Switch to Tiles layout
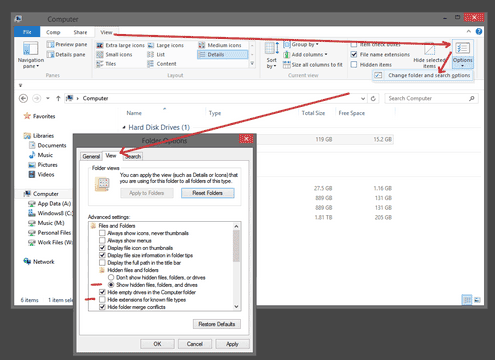This screenshot has height=360, width=495. tap(106, 64)
